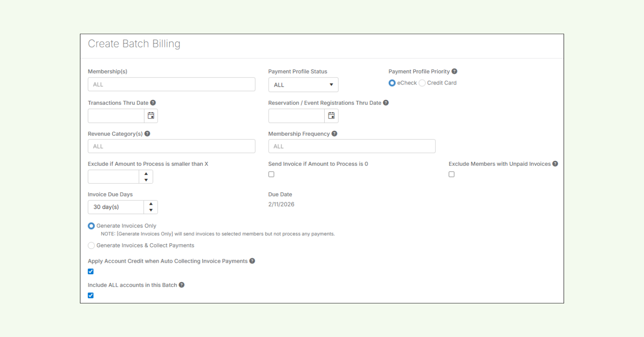This screenshot has height=337, width=644.
Task: Open the Payment Profile Status dropdown
Action: coord(303,84)
